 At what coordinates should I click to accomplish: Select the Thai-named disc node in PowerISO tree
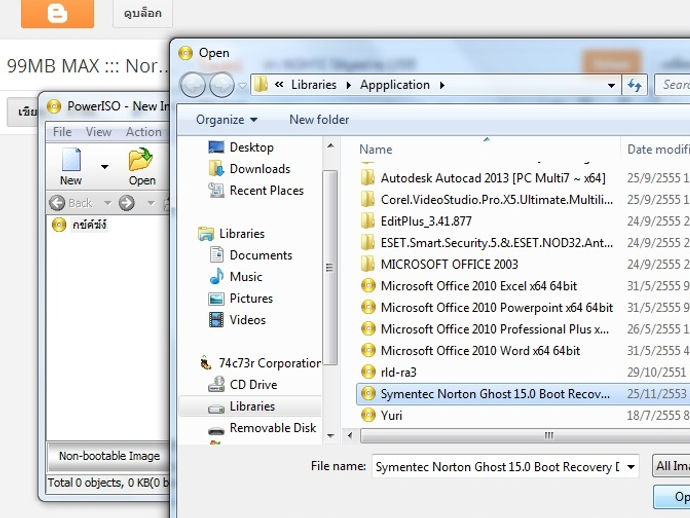79,225
